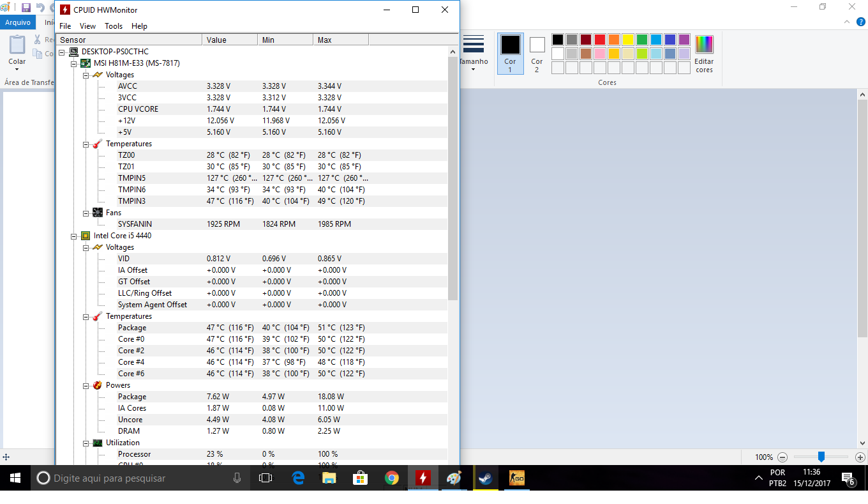Click the flame icon beside Powers
The image size is (868, 504).
coord(98,385)
